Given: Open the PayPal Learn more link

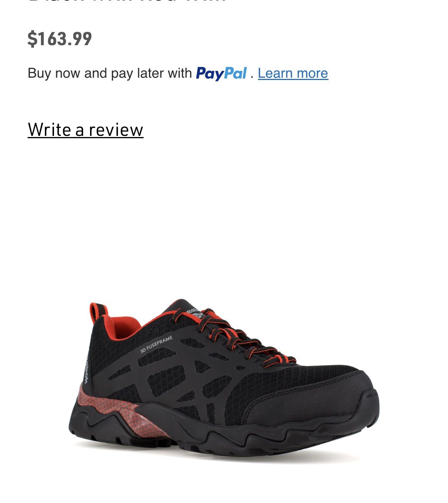Looking at the screenshot, I should coord(293,73).
